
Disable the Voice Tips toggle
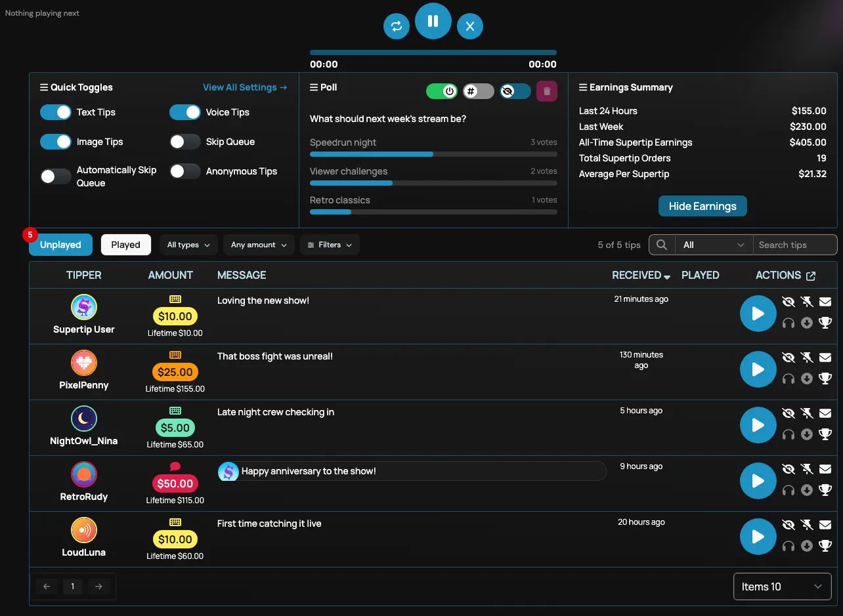tap(185, 112)
